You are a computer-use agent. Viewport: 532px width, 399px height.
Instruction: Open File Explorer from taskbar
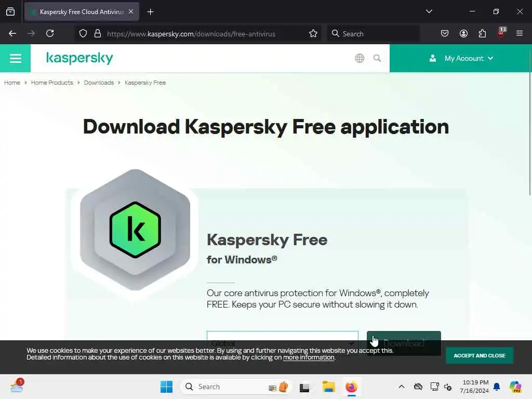[328, 387]
